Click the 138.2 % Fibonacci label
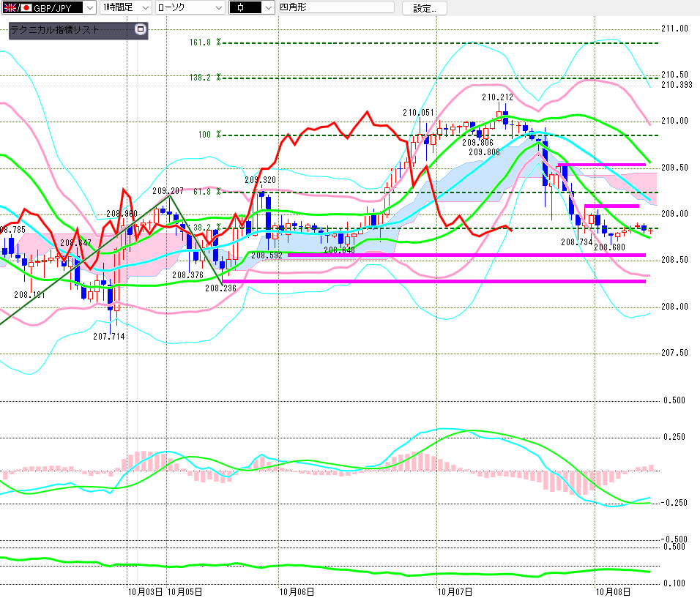Screen dimensions: 700x598 (205, 77)
